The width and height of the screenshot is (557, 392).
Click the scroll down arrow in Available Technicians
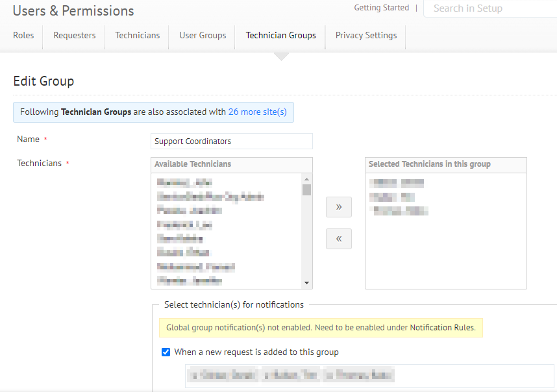[x=306, y=283]
